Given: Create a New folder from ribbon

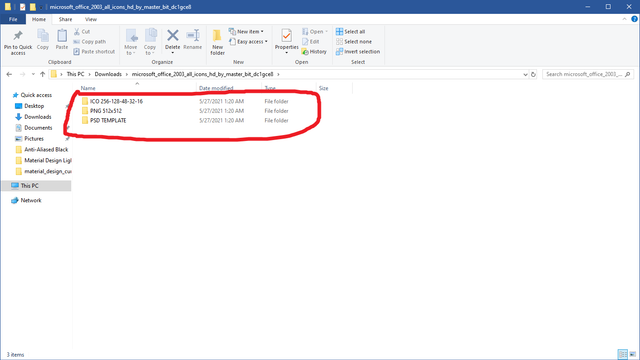Looking at the screenshot, I should click(218, 42).
